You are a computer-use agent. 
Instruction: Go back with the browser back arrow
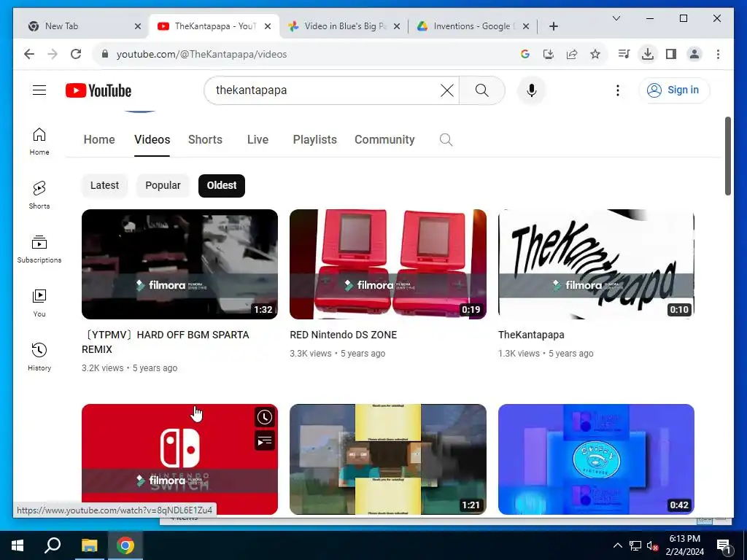coord(29,54)
